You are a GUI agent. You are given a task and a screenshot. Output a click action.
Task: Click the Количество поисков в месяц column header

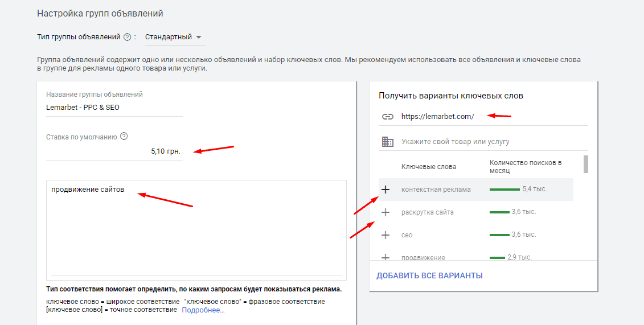526,166
